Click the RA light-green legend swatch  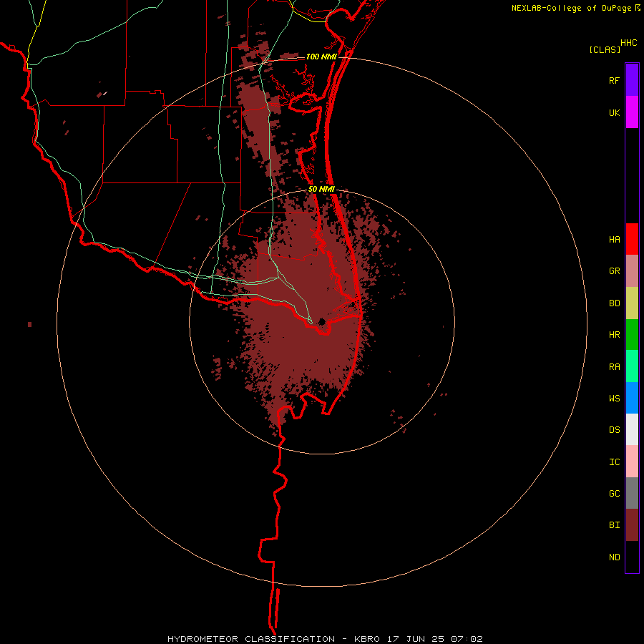(x=632, y=366)
